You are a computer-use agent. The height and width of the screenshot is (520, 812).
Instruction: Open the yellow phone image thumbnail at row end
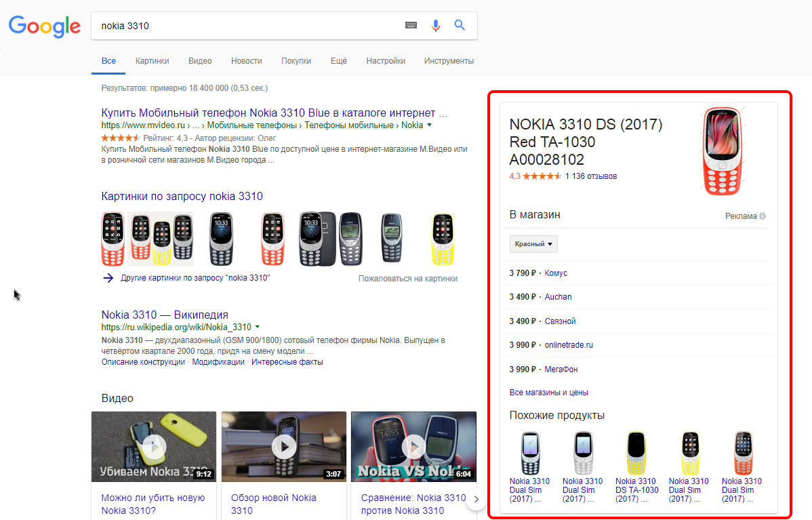click(443, 239)
